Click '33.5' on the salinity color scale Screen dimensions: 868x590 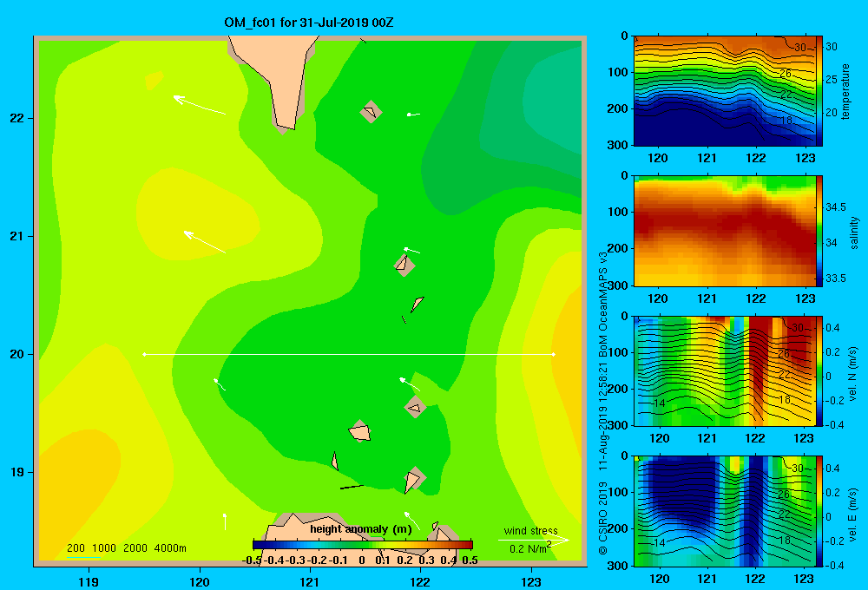[x=836, y=278]
